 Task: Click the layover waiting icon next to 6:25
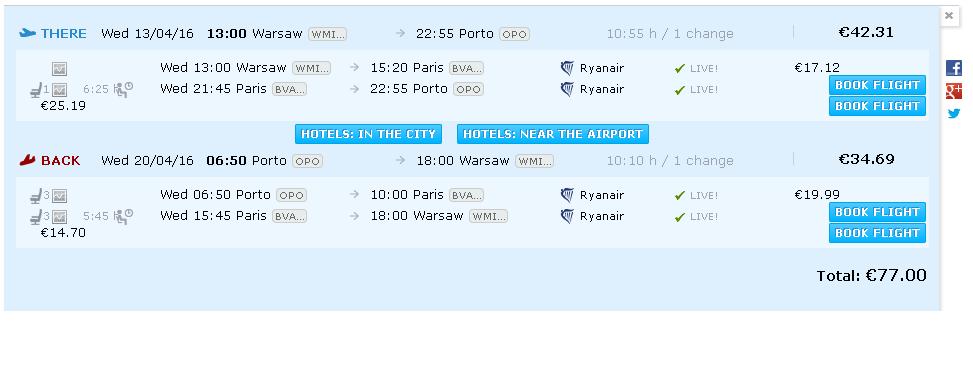123,89
